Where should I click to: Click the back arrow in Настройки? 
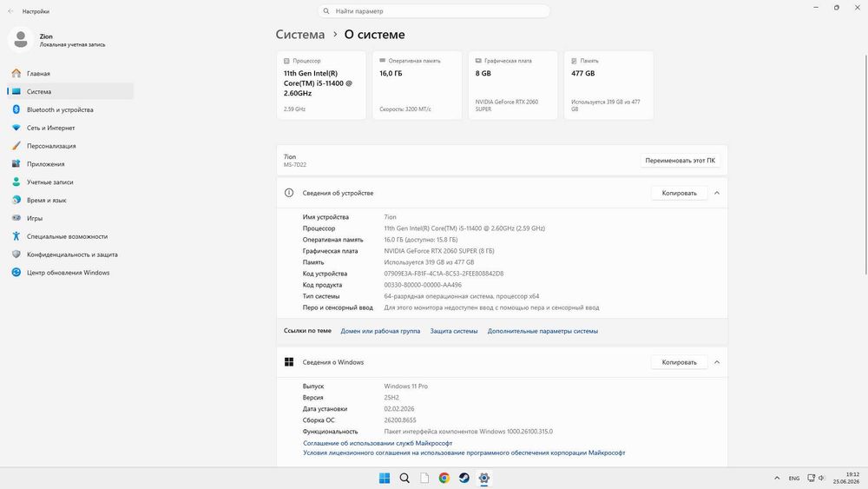[10, 11]
